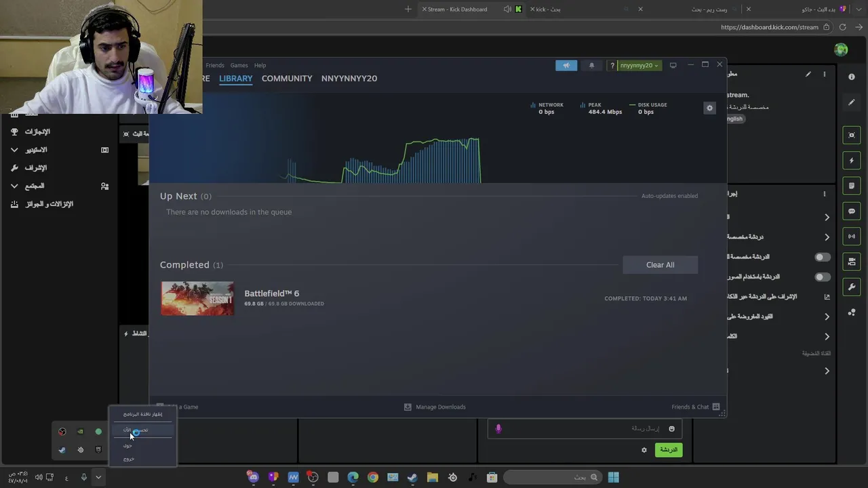Expand 'الاستديو' section chevron

coord(14,150)
